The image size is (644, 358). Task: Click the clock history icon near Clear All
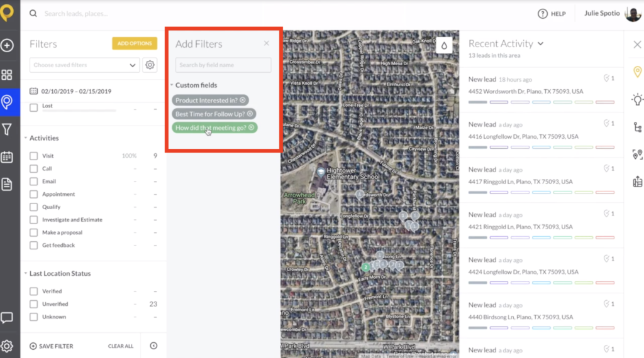click(x=153, y=345)
